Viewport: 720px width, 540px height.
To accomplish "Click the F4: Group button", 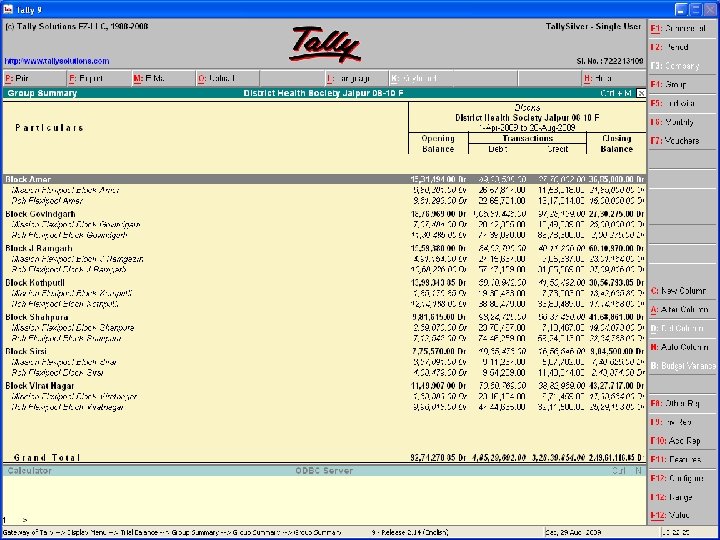I will pyautogui.click(x=683, y=84).
